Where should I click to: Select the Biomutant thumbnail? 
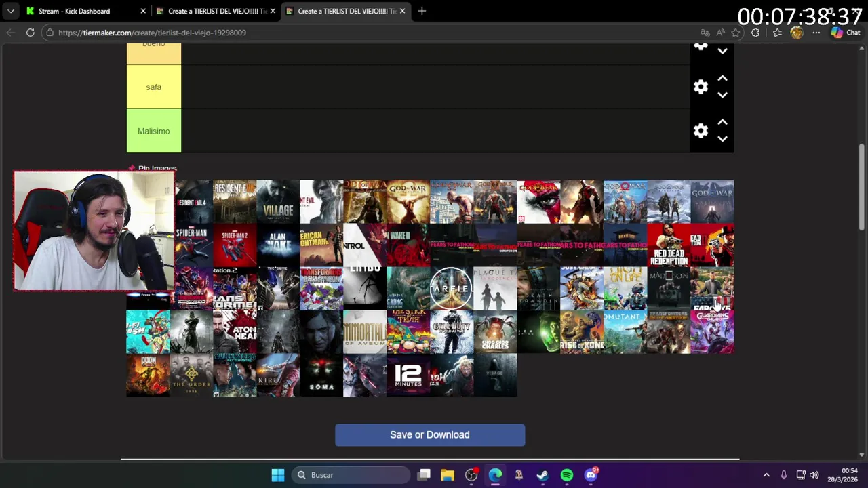(625, 331)
